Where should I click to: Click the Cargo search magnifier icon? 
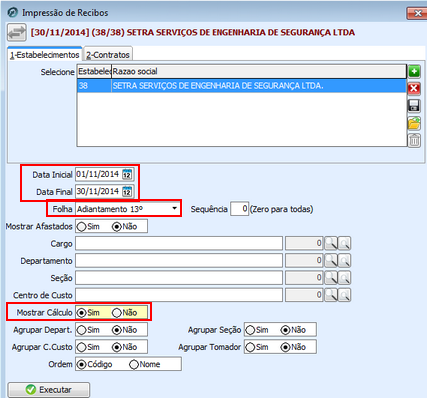click(x=331, y=244)
